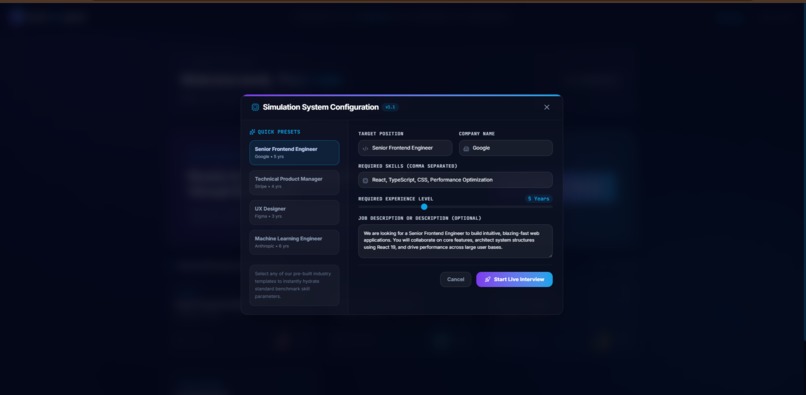Click the rocket icon on Start Live Interview
Screen dimensions: 806x395
coord(487,279)
